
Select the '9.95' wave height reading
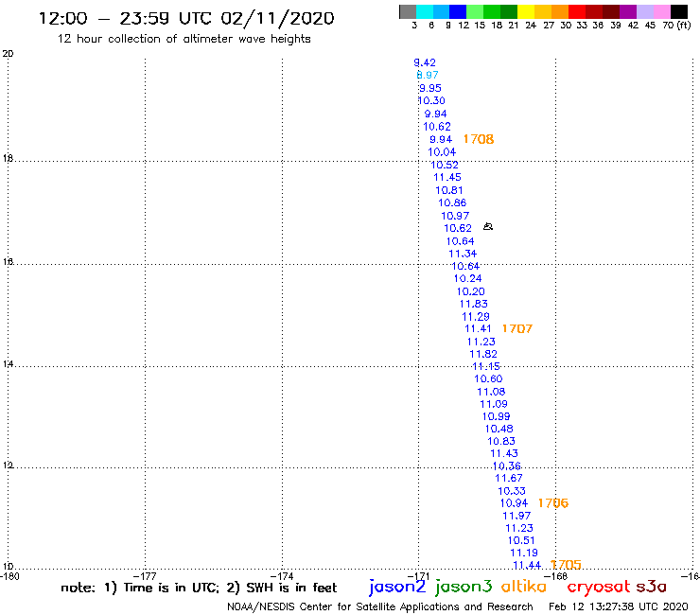tap(430, 88)
